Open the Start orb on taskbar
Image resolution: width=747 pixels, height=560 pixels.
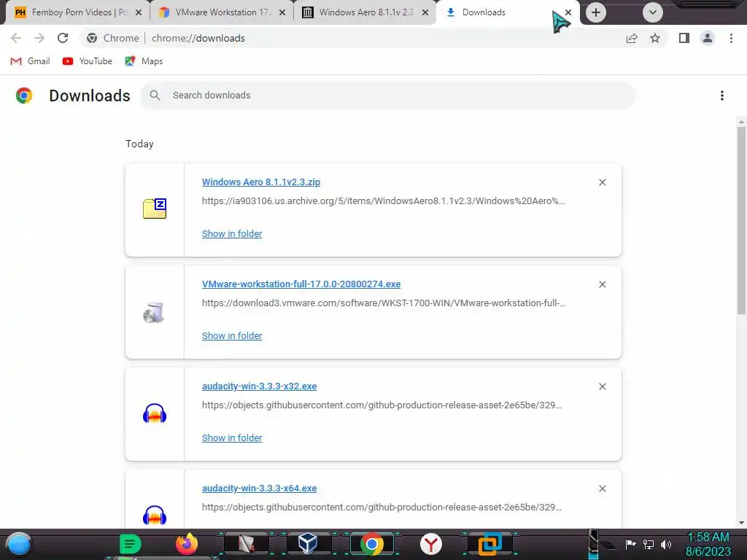[x=19, y=545]
